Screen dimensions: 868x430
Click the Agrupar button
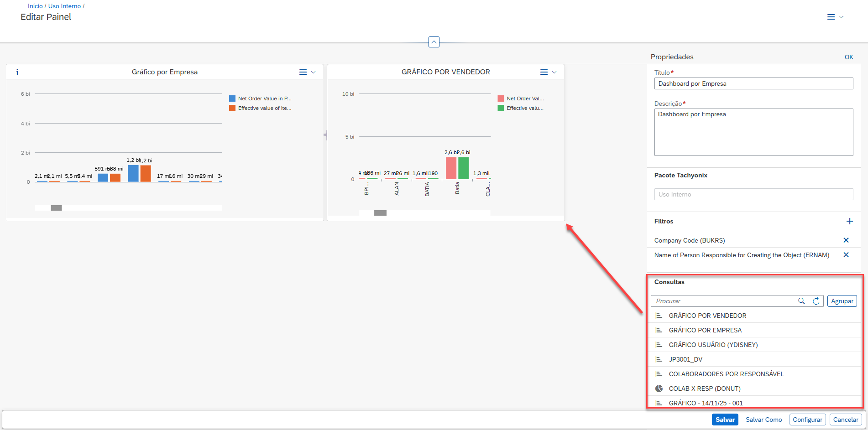click(842, 301)
